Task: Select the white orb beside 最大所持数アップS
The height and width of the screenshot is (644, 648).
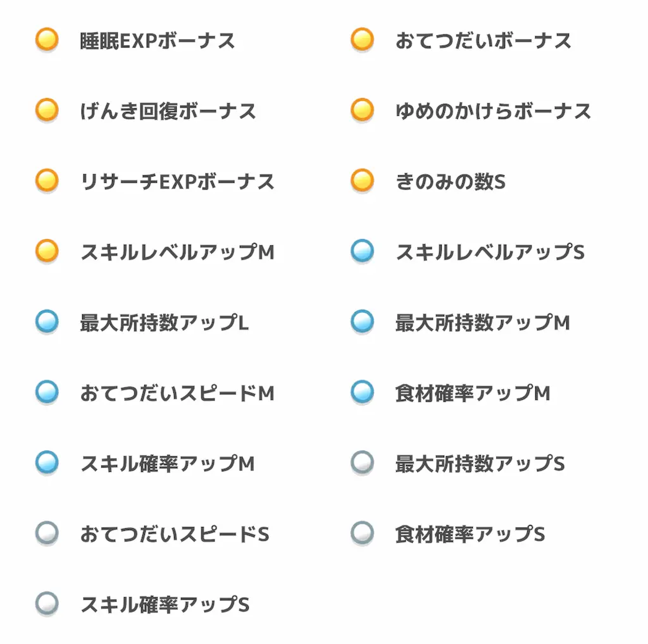Action: [x=363, y=462]
